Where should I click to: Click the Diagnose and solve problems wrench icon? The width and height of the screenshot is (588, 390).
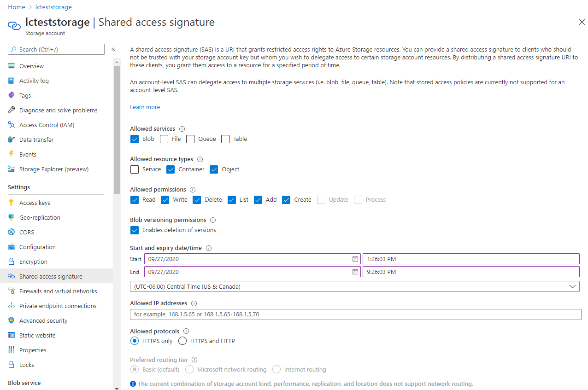point(12,110)
